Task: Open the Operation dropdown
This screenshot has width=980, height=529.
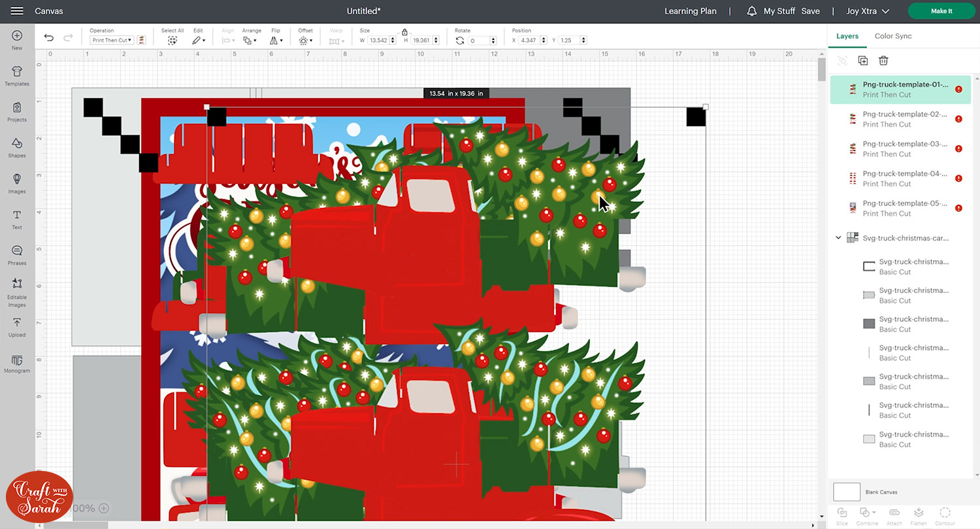Action: [x=111, y=41]
